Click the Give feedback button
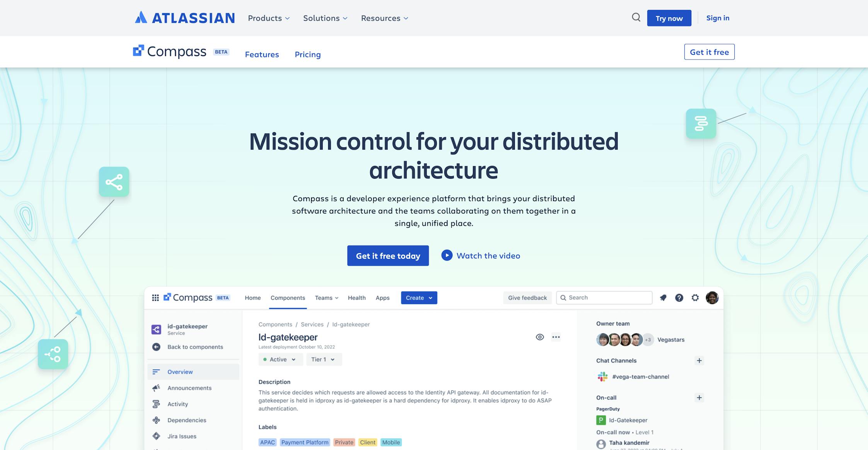Screen dimensions: 868x450 coord(528,298)
